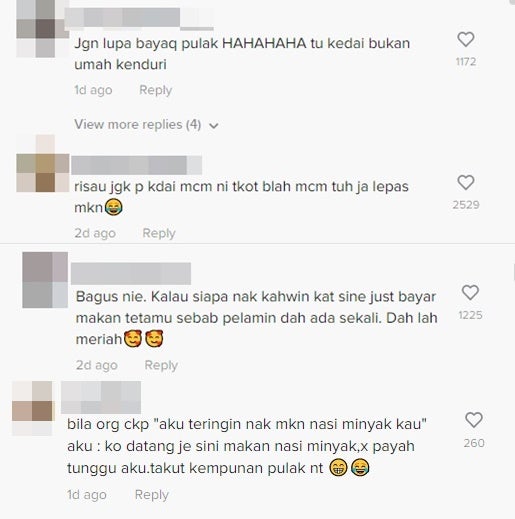Open username above 'Jgn lupa bayaq' comment
The height and width of the screenshot is (519, 515).
(139, 19)
